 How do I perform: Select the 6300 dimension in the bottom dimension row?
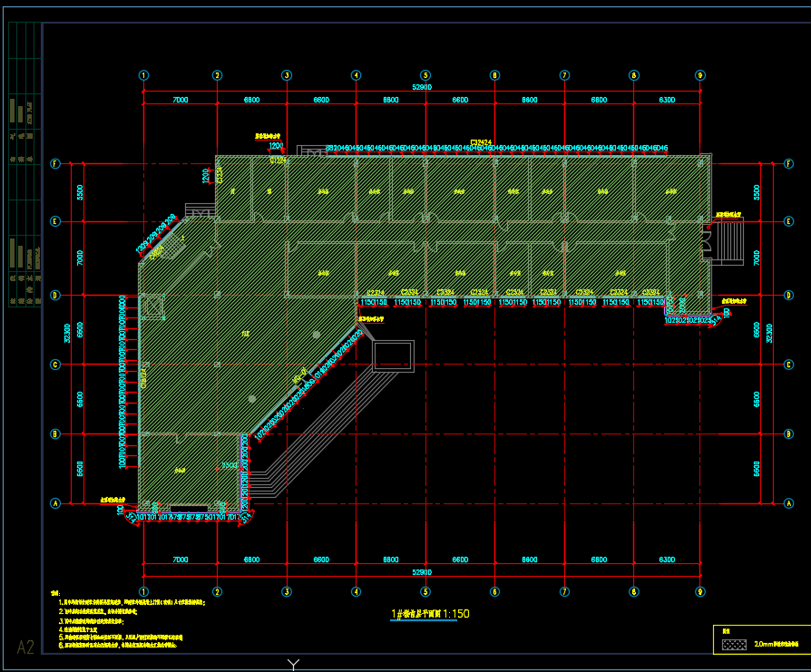tap(667, 560)
